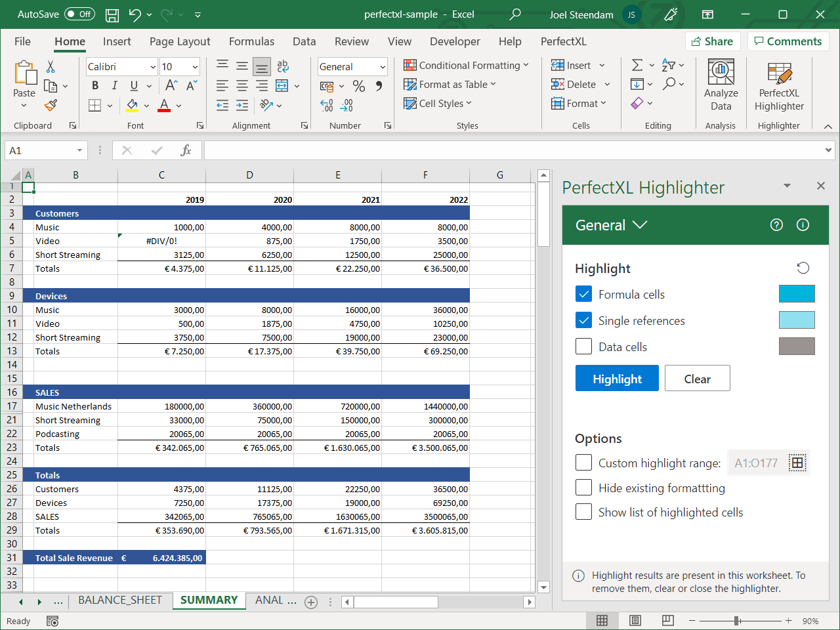Click the Format Painter brush icon
Viewport: 840px width, 630px height.
point(51,105)
